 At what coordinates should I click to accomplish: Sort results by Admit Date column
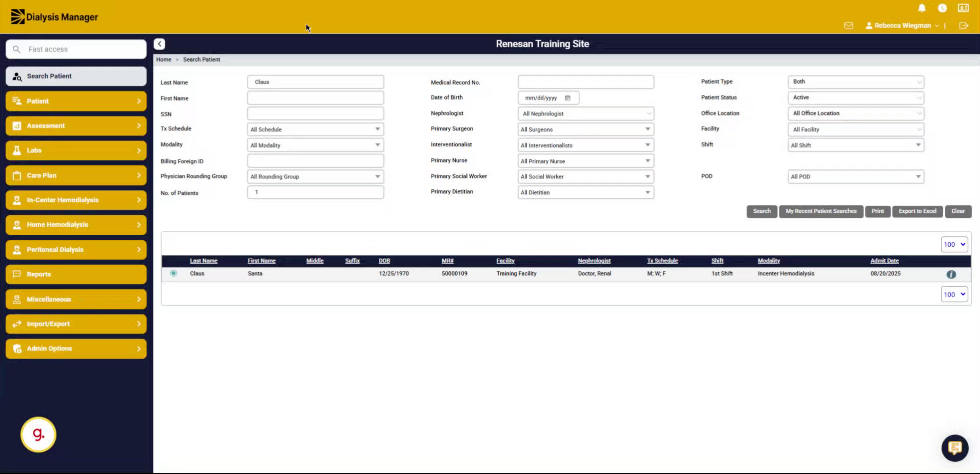(884, 260)
